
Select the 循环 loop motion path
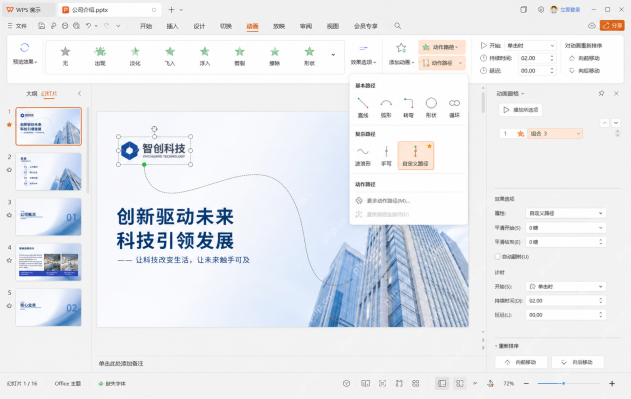pyautogui.click(x=454, y=107)
